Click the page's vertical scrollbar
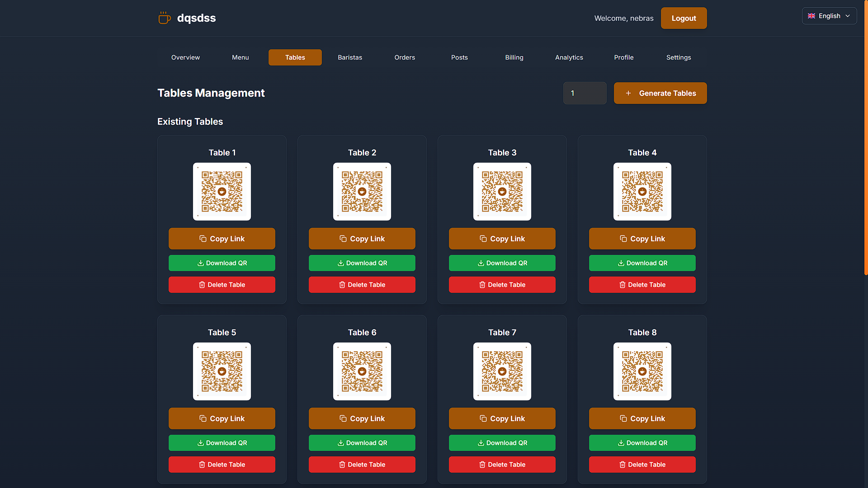 coord(866,138)
